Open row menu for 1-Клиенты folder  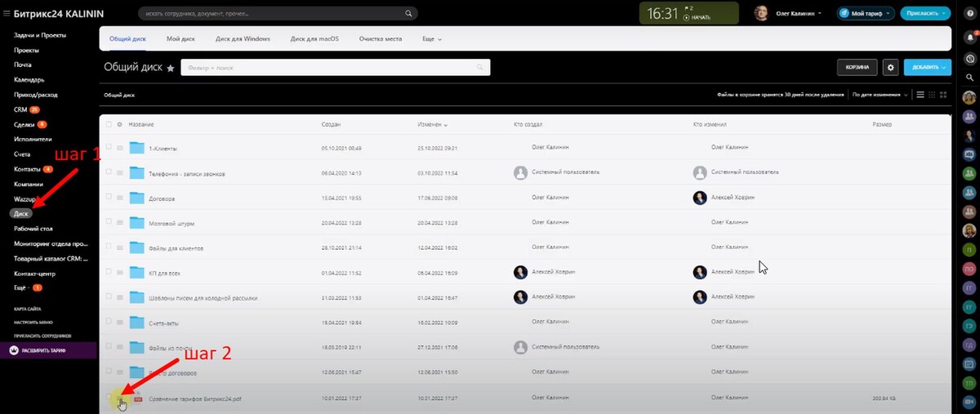(x=119, y=148)
